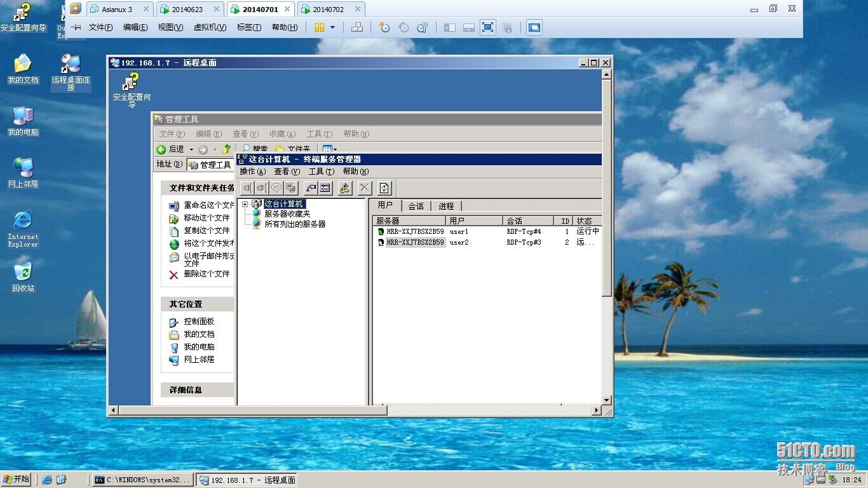Image resolution: width=868 pixels, height=488 pixels.
Task: Click the 开始 Start button
Action: [x=17, y=479]
